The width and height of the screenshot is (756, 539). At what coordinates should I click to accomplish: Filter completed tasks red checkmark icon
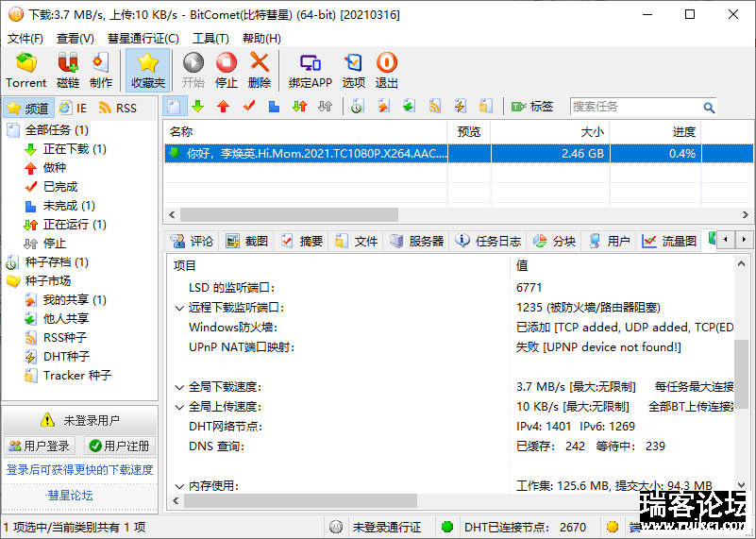tap(249, 106)
